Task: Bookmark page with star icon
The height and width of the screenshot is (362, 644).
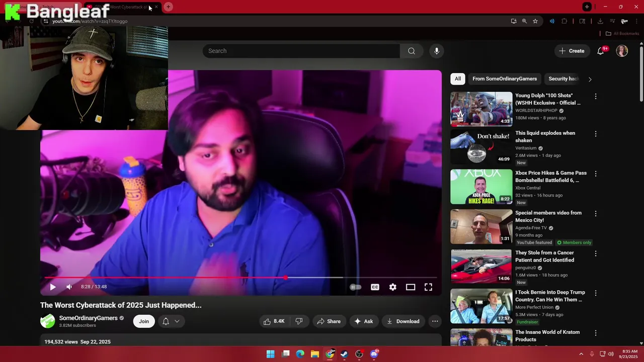Action: point(535,21)
